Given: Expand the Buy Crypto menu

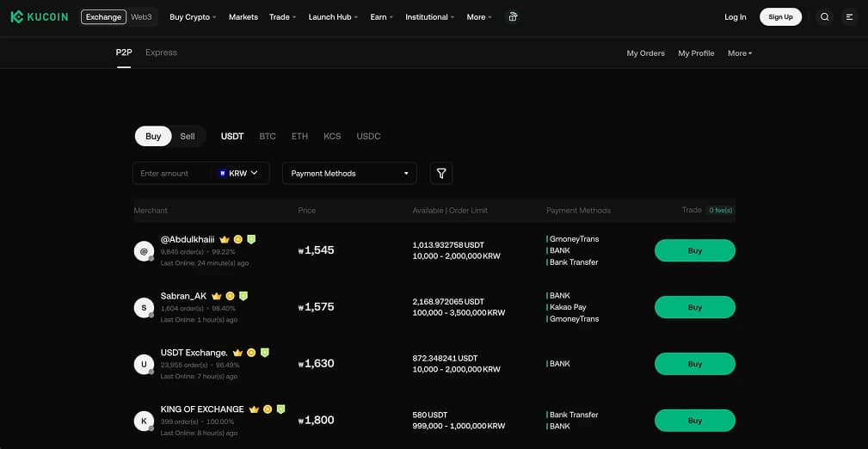Looking at the screenshot, I should (x=193, y=17).
